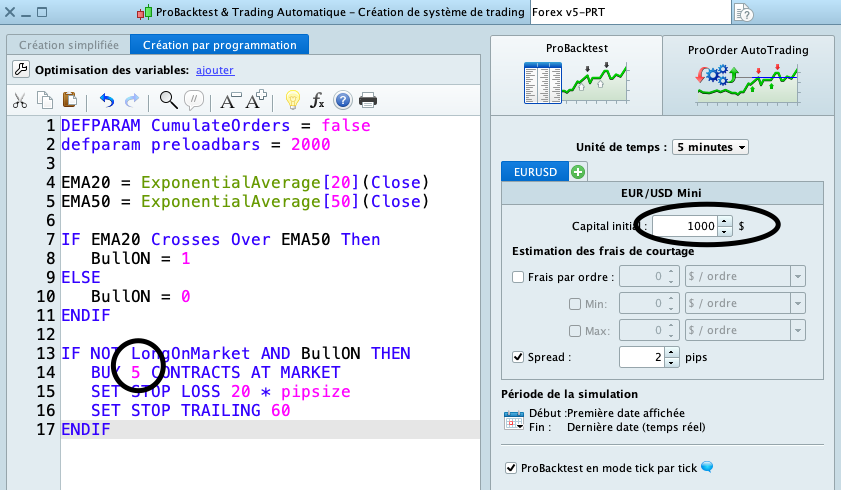
Task: Open the search magnifier tool
Action: click(x=168, y=100)
